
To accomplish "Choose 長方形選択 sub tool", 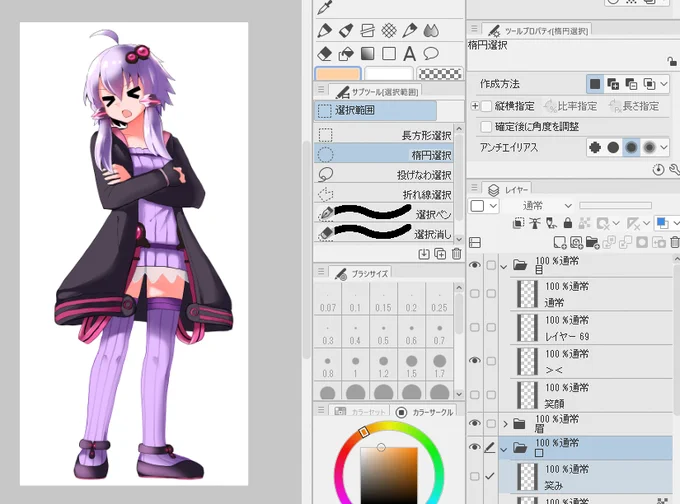I will click(383, 135).
